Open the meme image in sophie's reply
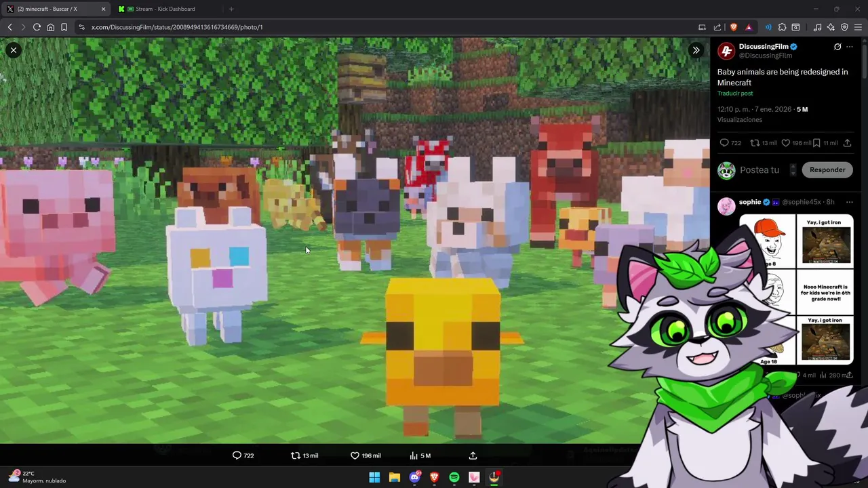868x488 pixels. click(x=796, y=290)
